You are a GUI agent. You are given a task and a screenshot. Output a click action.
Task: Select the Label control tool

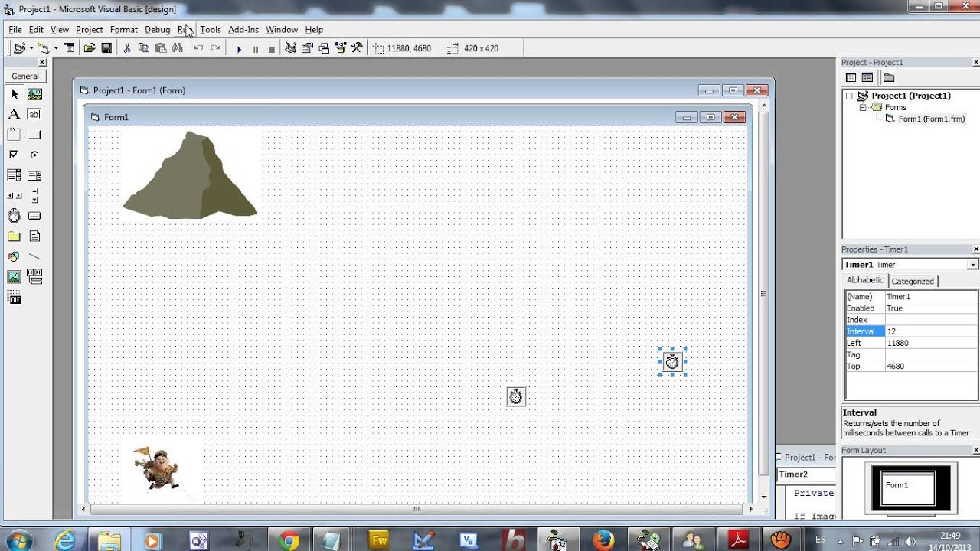tap(14, 114)
